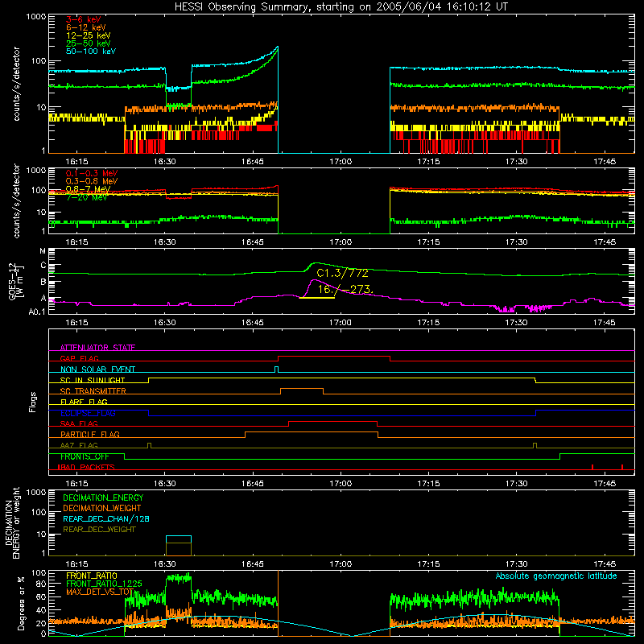Click the Flags panel axis label
Viewport: 644px width, 644px height.
(33, 402)
